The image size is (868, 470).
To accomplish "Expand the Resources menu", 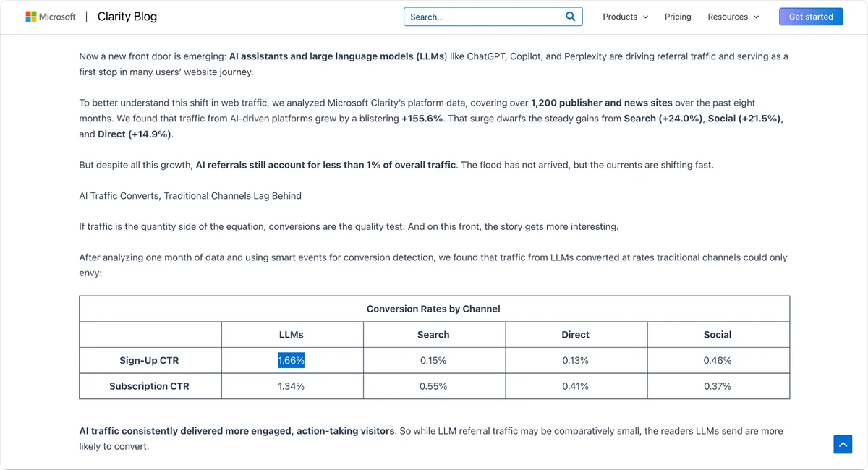I will [x=733, y=17].
